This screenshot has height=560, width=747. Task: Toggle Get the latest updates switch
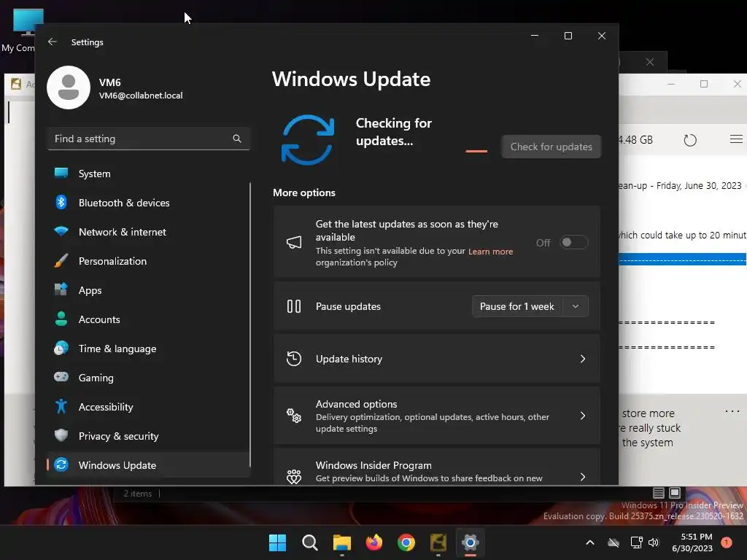click(573, 242)
